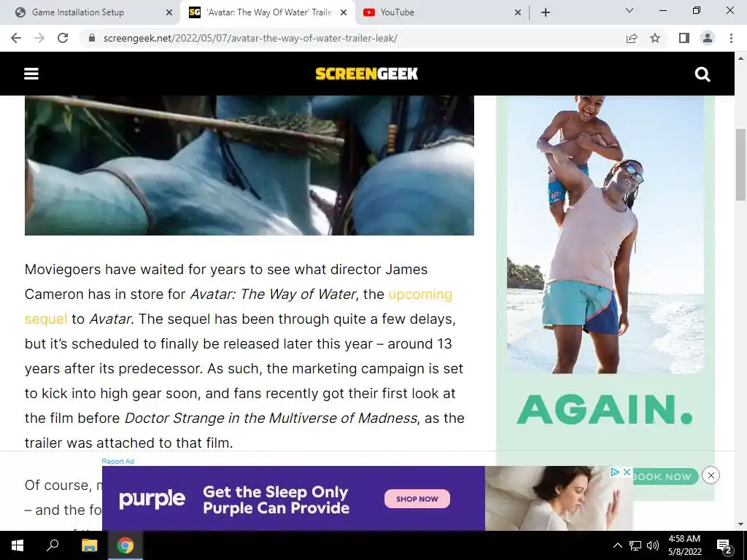Bookmark this page with the star
The width and height of the screenshot is (747, 560).
(x=655, y=38)
